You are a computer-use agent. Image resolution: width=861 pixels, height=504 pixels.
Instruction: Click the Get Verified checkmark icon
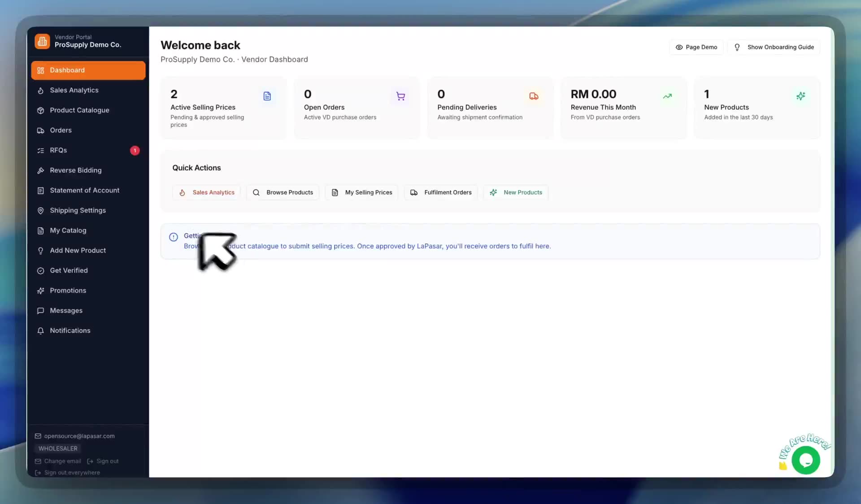[40, 271]
